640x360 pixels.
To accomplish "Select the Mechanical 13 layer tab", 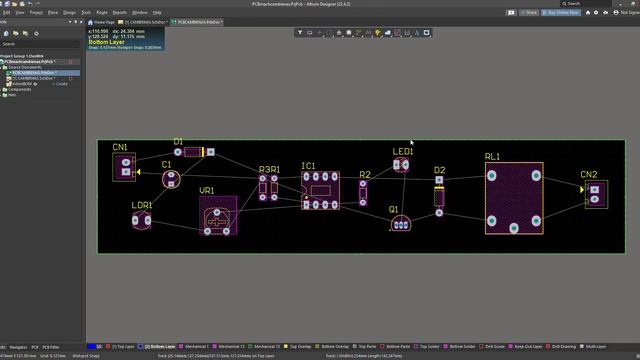I will click(x=228, y=347).
